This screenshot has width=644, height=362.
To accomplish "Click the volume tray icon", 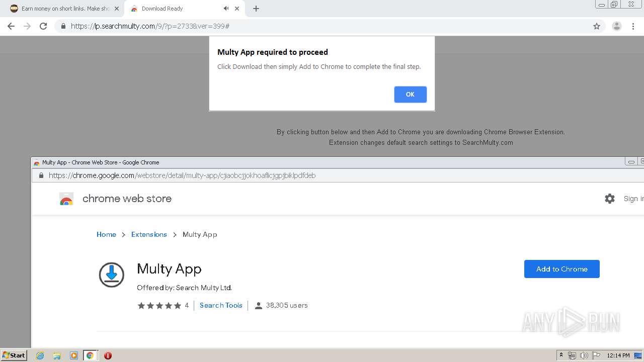I will [x=584, y=355].
